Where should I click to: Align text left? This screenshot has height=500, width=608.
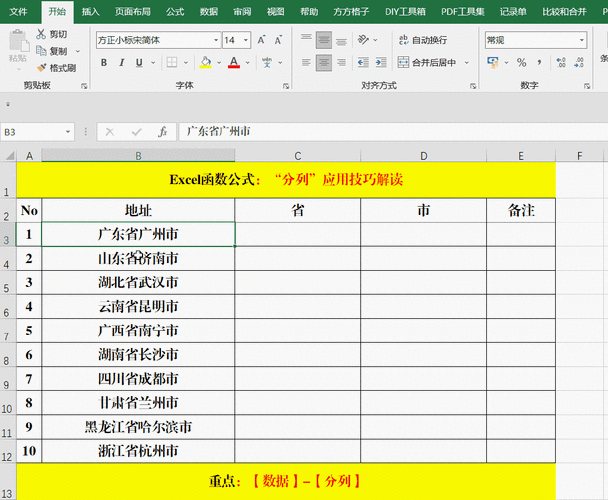(306, 62)
